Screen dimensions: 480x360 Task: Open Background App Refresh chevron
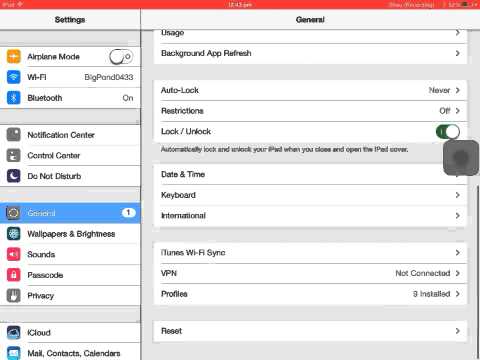[458, 53]
